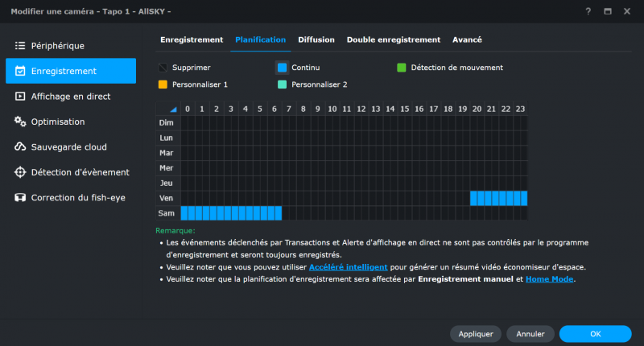Select the Sam row header
This screenshot has width=644, height=346.
(168, 213)
